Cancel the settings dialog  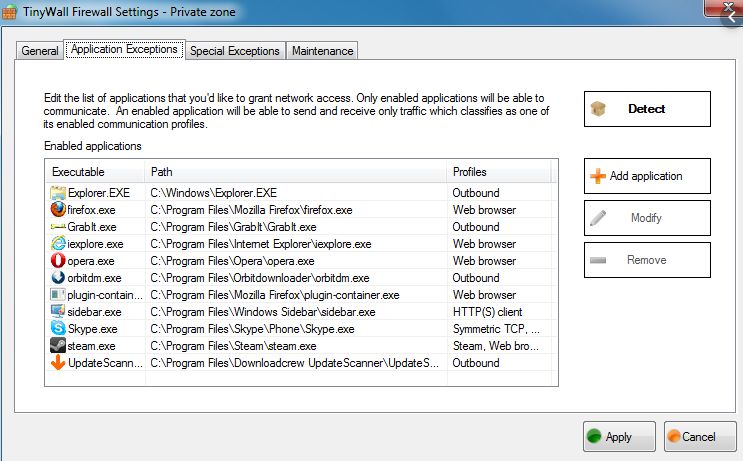[700, 436]
